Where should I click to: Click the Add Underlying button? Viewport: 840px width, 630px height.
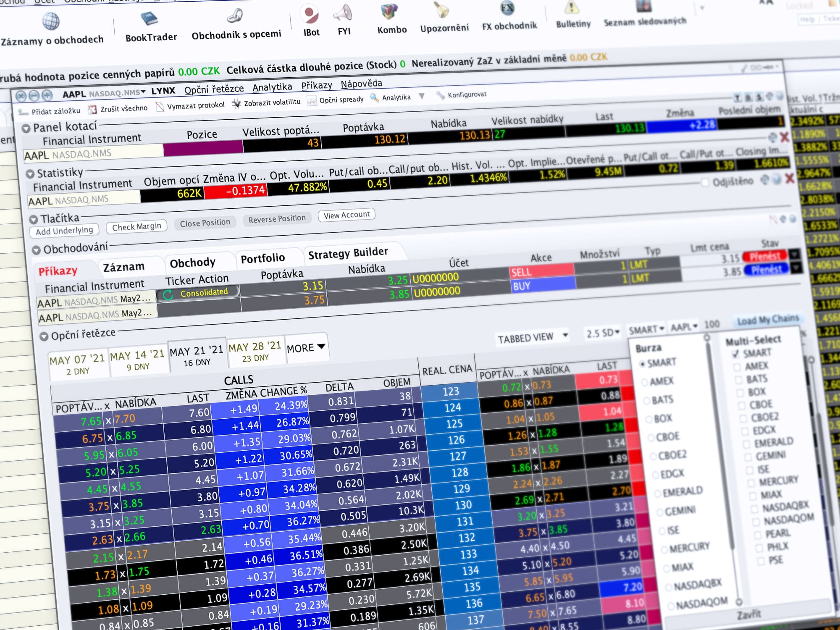pyautogui.click(x=64, y=231)
